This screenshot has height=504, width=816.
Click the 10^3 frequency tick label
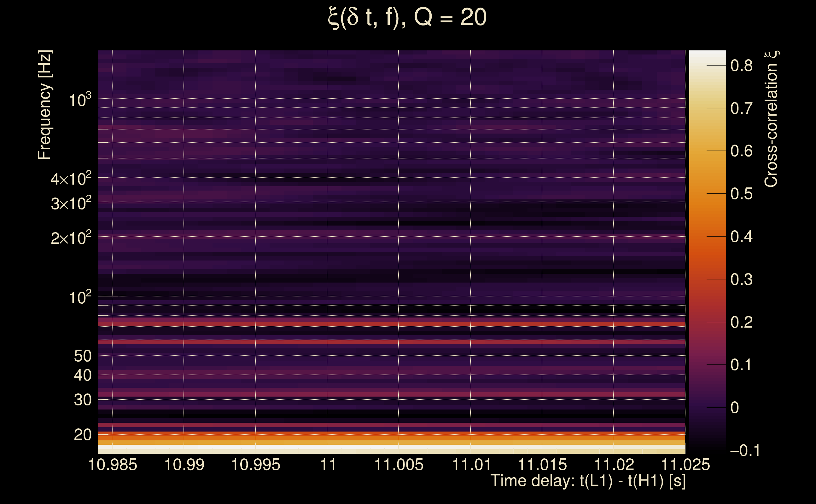pyautogui.click(x=80, y=100)
